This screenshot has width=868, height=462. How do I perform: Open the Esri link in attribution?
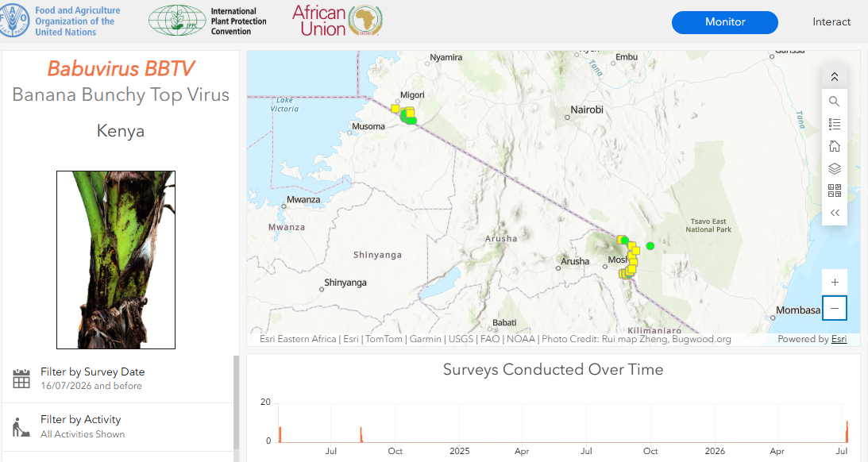[839, 339]
